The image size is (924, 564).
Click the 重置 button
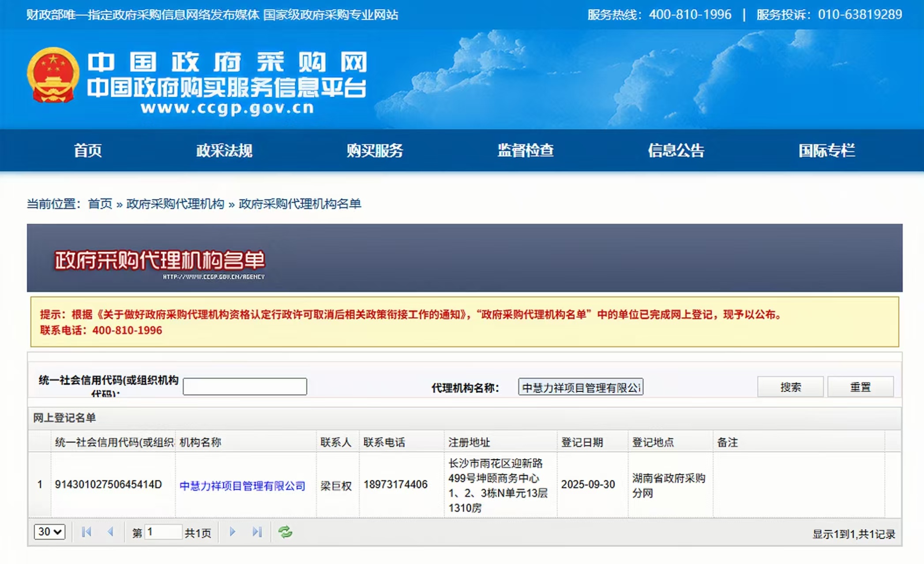point(860,387)
